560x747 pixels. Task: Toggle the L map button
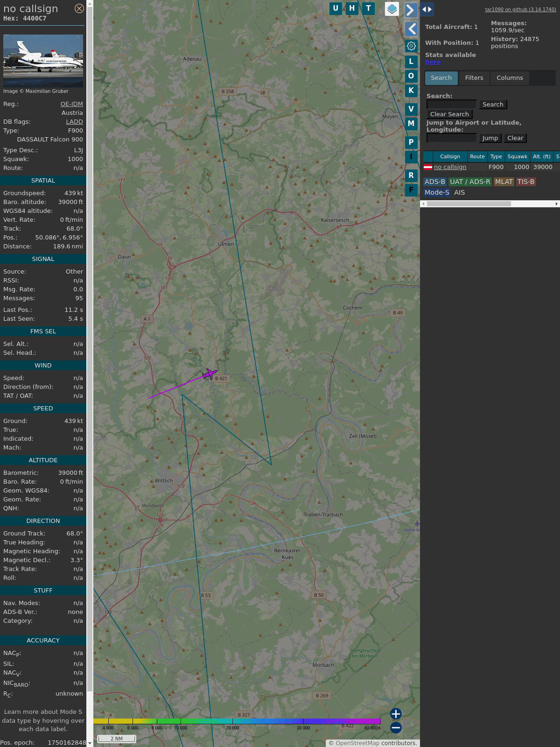(x=411, y=61)
